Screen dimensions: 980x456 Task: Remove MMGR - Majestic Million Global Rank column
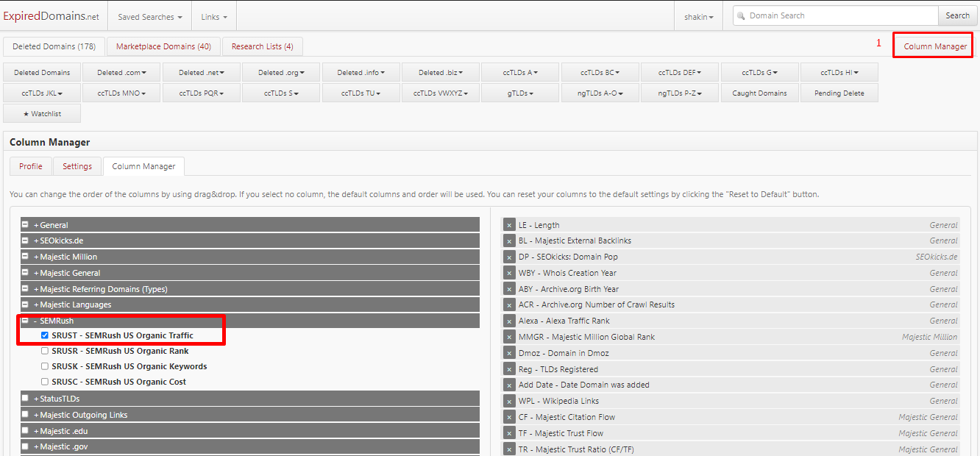point(509,337)
